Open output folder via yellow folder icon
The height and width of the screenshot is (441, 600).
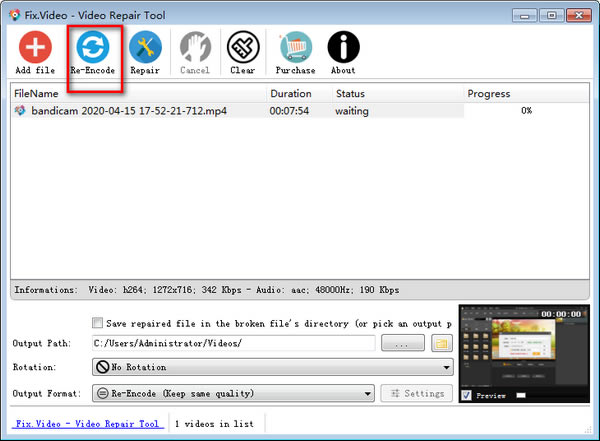[442, 343]
